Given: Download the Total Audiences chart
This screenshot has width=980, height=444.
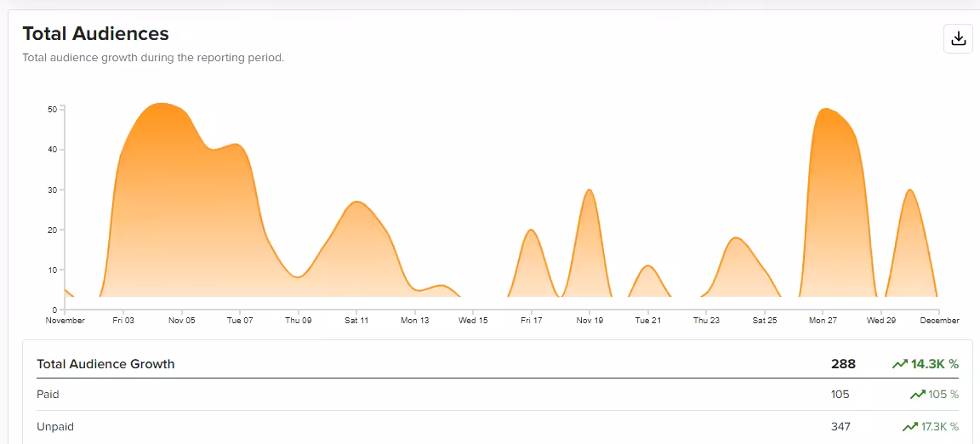Looking at the screenshot, I should point(958,38).
